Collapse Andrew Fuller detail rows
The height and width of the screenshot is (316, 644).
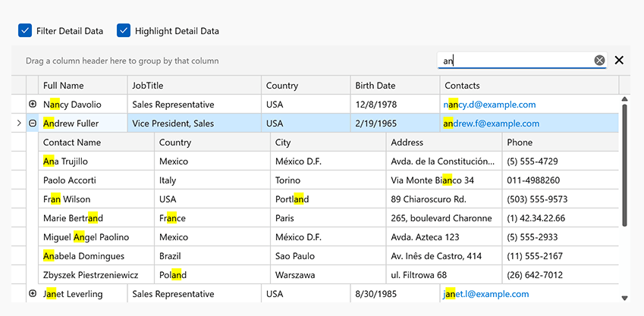pyautogui.click(x=33, y=123)
